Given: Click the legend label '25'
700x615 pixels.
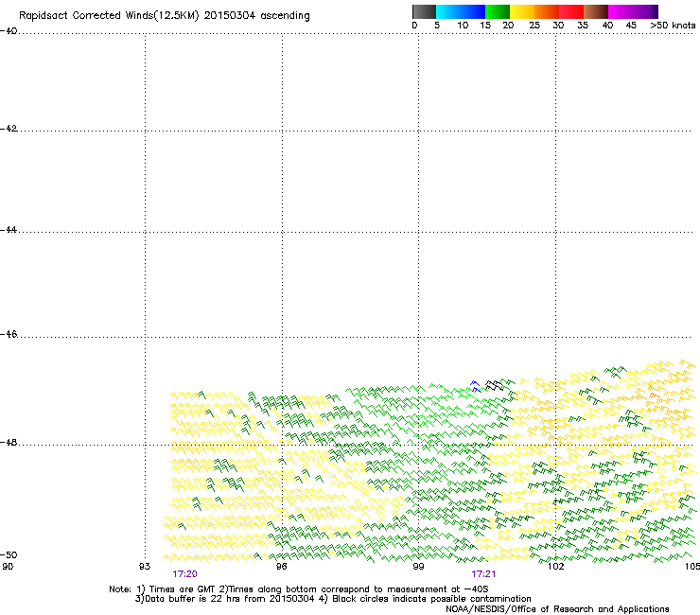Looking at the screenshot, I should click(x=534, y=26).
